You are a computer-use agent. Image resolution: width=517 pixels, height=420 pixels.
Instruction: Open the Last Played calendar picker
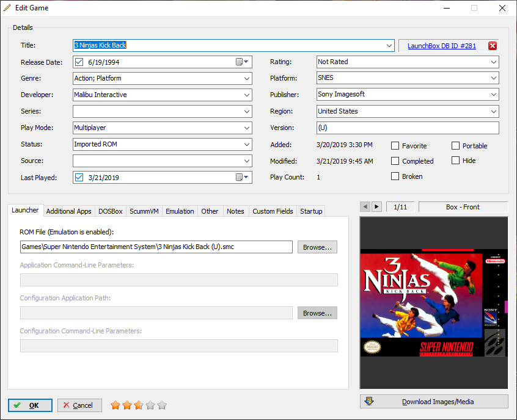tap(242, 177)
